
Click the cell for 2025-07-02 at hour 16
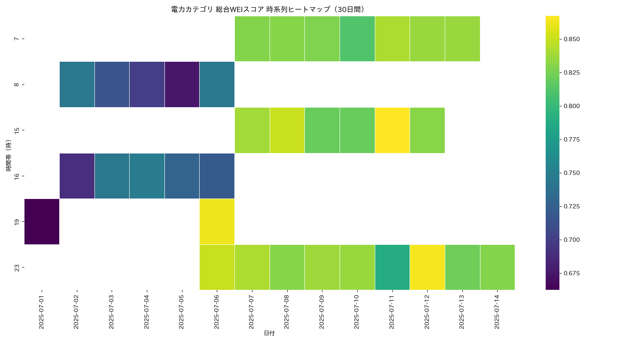coord(77,176)
